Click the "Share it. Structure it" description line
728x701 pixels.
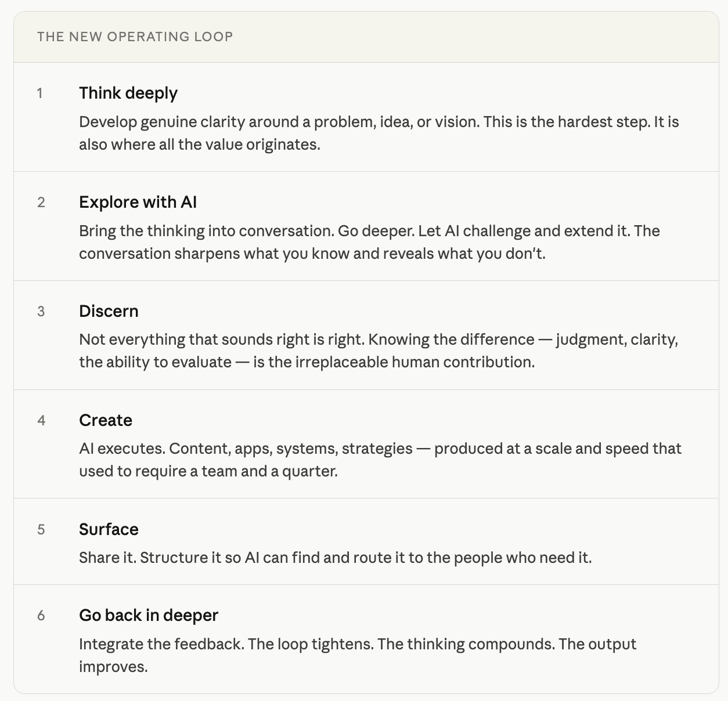[335, 558]
